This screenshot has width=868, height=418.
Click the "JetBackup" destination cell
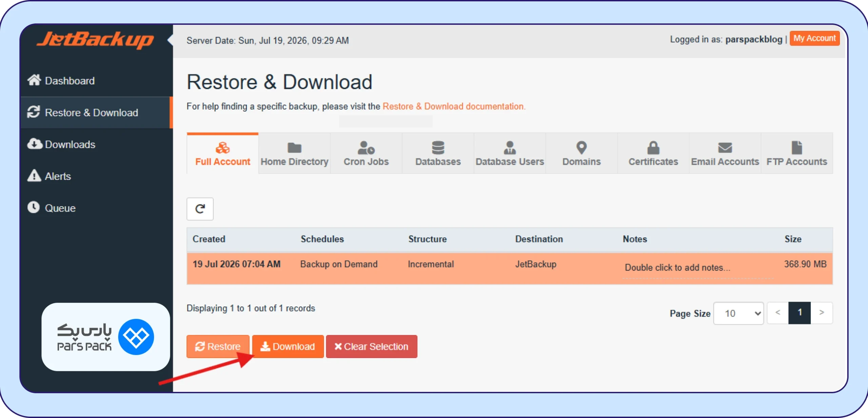[536, 264]
